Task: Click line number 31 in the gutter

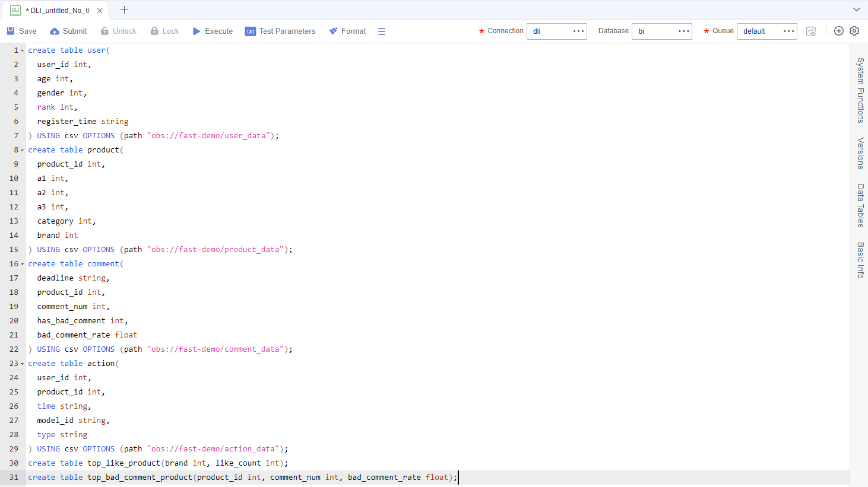Action: coord(14,478)
